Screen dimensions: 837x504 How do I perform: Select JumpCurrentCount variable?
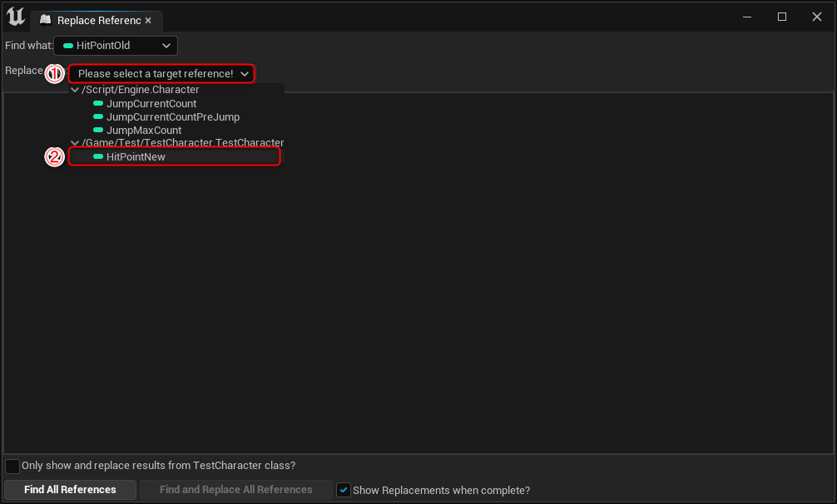coord(151,103)
